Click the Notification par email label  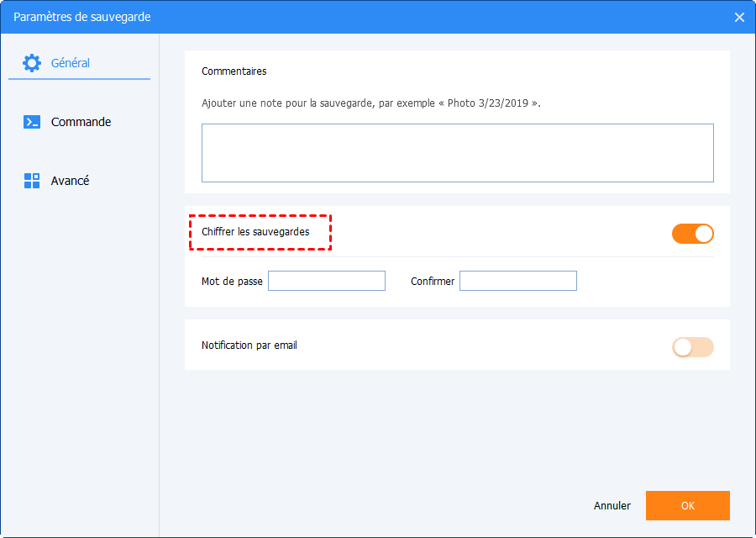(249, 345)
